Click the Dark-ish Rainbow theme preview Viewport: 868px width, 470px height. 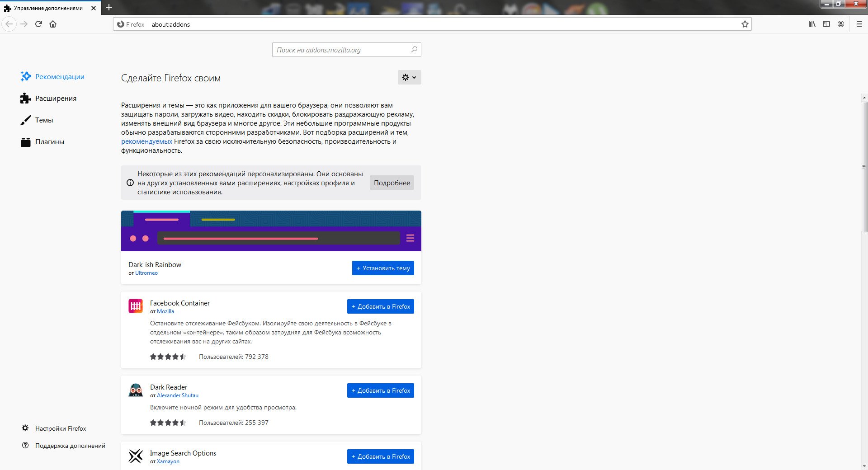point(271,231)
